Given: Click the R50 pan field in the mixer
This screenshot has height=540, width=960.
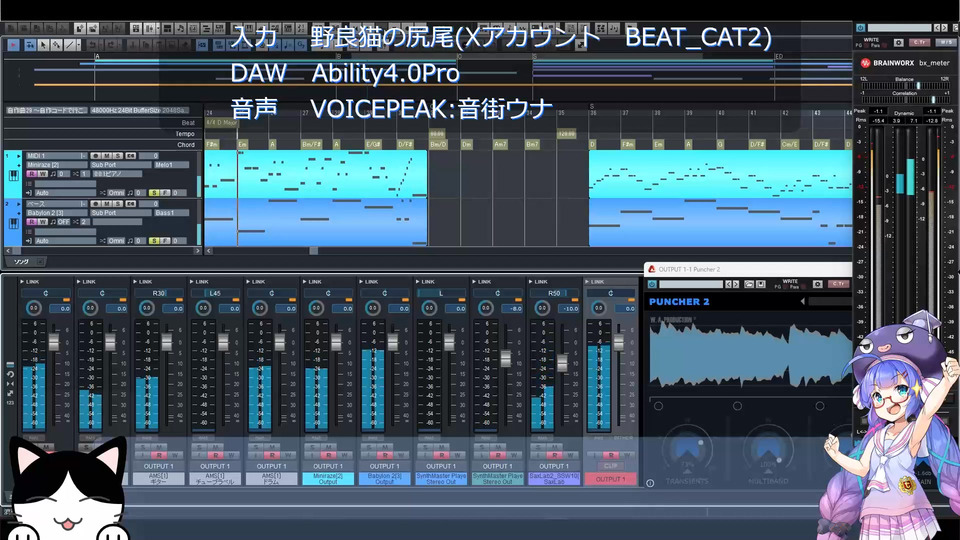Looking at the screenshot, I should [553, 293].
